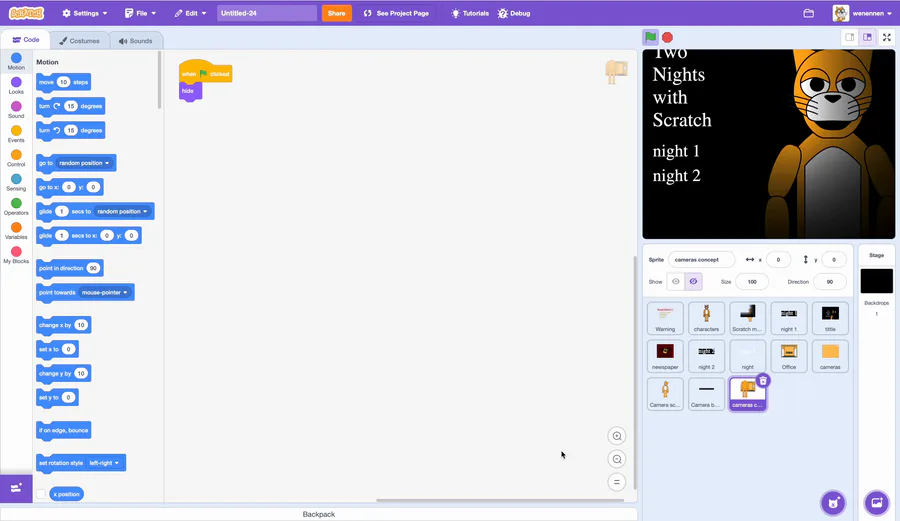The height and width of the screenshot is (521, 900).
Task: Select the Office sprite thumbnail
Action: pyautogui.click(x=789, y=356)
